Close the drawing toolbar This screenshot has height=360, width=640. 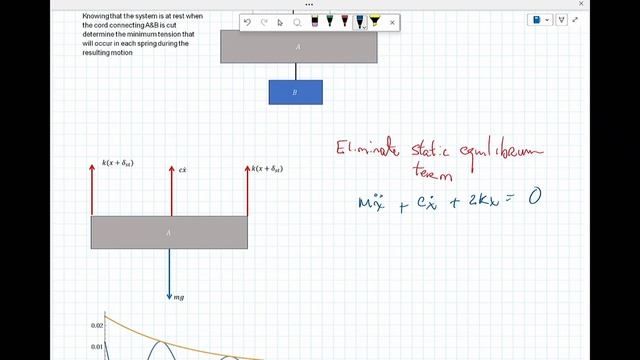(392, 23)
